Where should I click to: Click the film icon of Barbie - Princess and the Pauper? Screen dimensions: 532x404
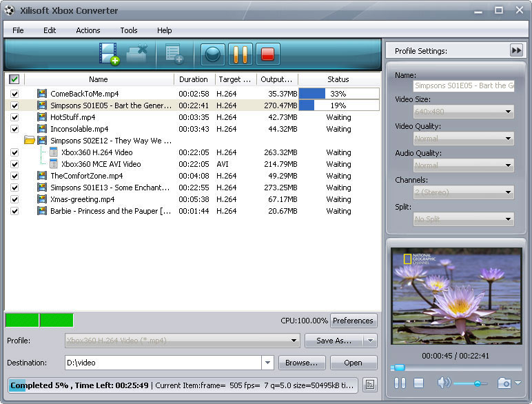42,211
